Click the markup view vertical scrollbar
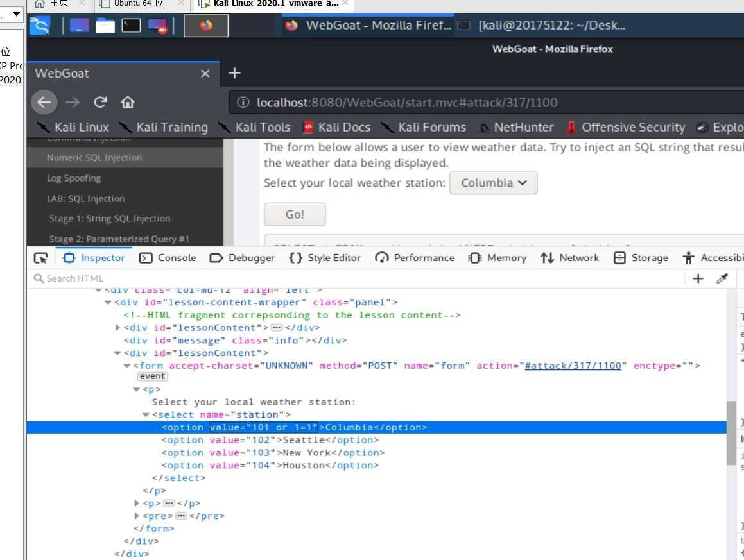Viewport: 744px width, 560px height. point(731,432)
